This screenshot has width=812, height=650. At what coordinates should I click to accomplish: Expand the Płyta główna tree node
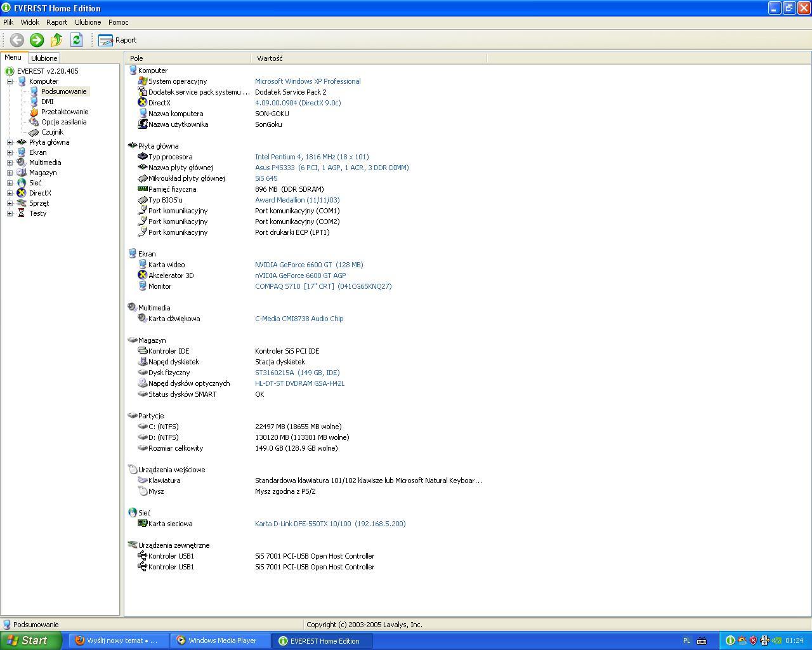point(10,142)
